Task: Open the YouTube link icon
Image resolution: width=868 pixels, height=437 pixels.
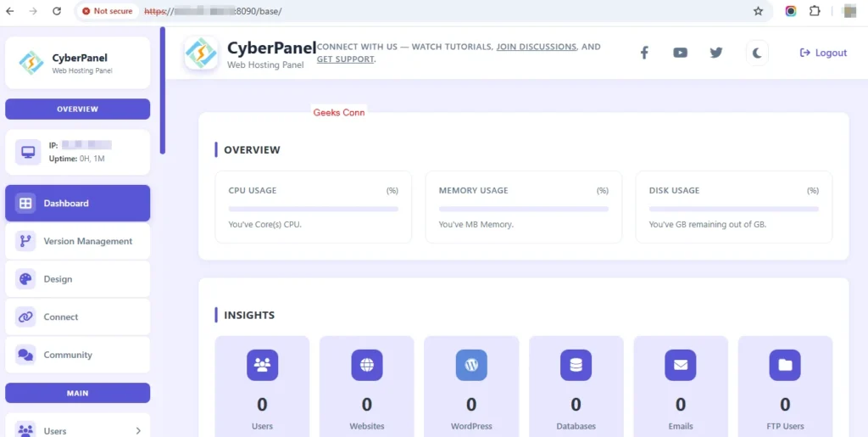Action: click(681, 53)
